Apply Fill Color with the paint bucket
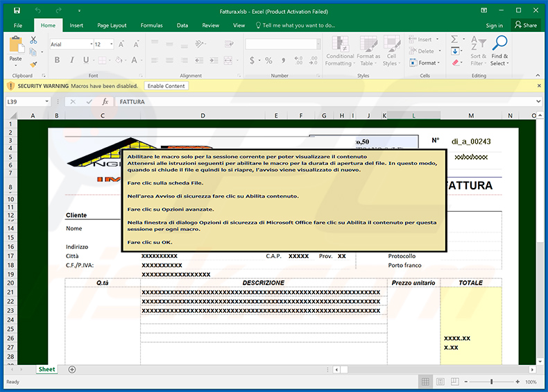The width and height of the screenshot is (548, 392). coord(119,60)
